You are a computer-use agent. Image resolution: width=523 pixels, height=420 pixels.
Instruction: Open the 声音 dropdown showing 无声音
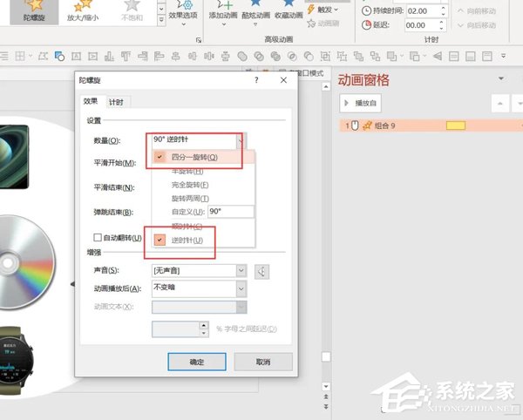coord(240,272)
